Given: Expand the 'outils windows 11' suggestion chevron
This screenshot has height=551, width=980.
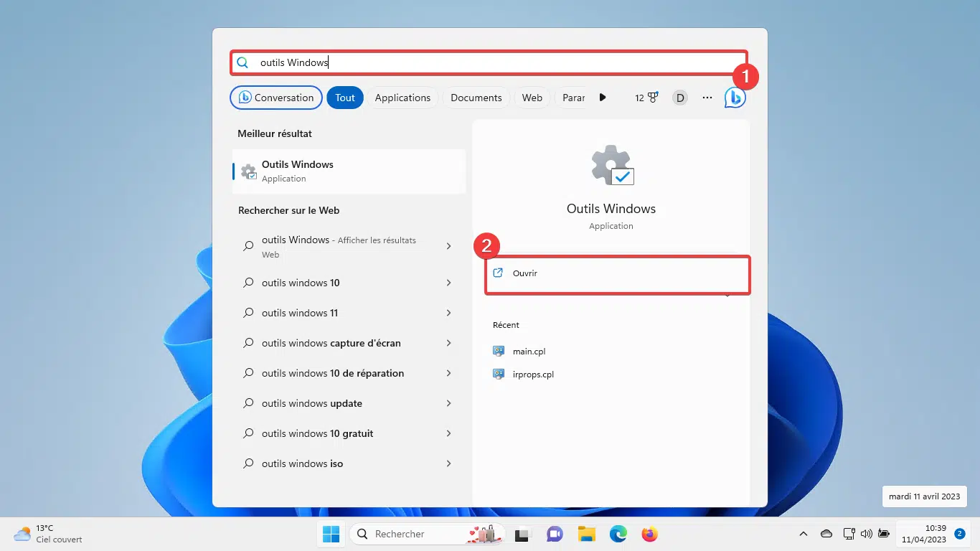Looking at the screenshot, I should point(449,313).
